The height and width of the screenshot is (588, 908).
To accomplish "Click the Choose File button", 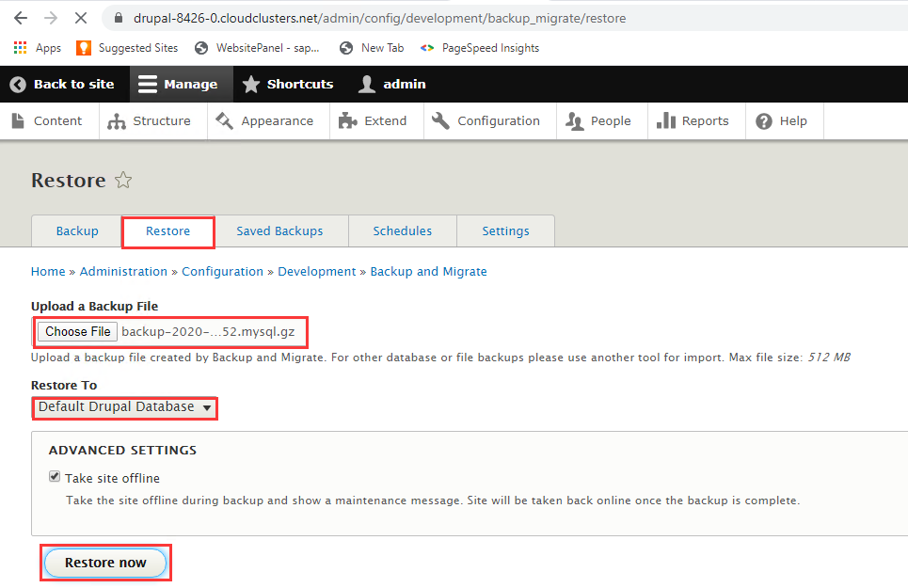I will [x=78, y=331].
